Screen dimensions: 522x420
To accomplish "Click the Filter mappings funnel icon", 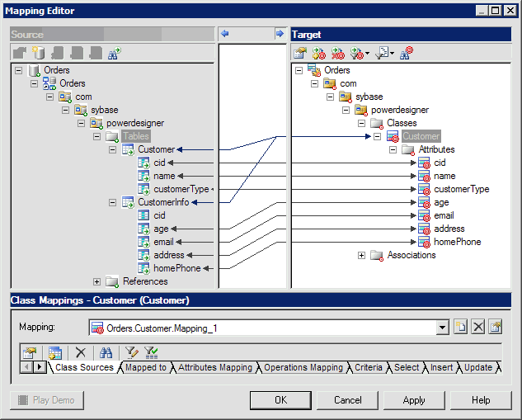I will coord(357,53).
